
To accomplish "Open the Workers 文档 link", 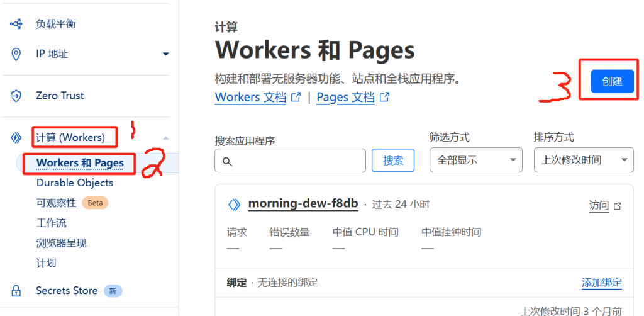I will [x=250, y=98].
